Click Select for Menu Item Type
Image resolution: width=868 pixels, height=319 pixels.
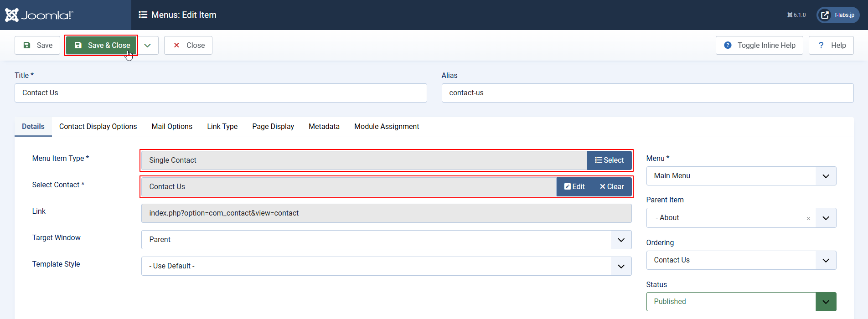[609, 160]
